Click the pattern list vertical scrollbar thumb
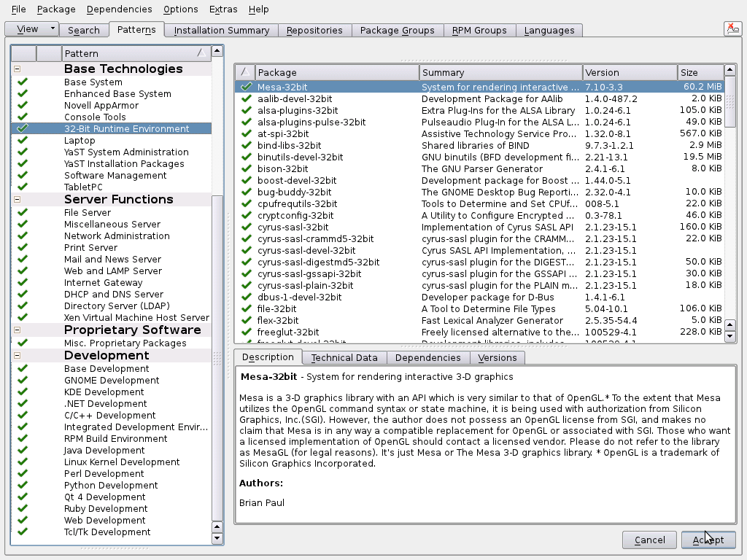The height and width of the screenshot is (560, 747). 217,358
